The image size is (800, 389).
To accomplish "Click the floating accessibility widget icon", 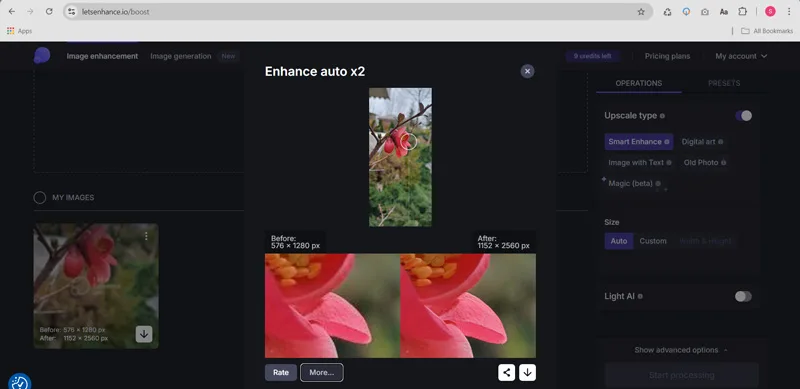I will [19, 382].
